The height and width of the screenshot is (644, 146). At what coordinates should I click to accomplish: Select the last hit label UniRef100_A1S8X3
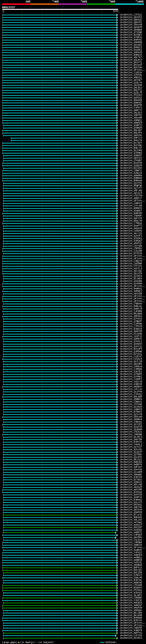pyautogui.click(x=131, y=638)
